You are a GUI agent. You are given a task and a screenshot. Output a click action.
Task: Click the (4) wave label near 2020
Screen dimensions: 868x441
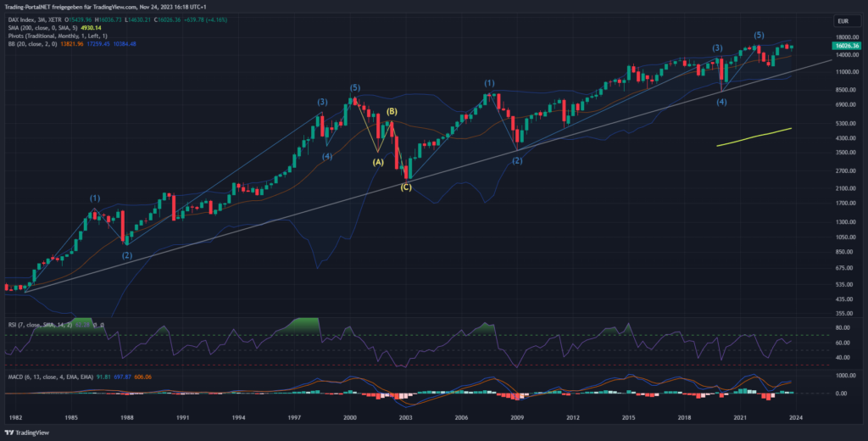[x=721, y=102]
